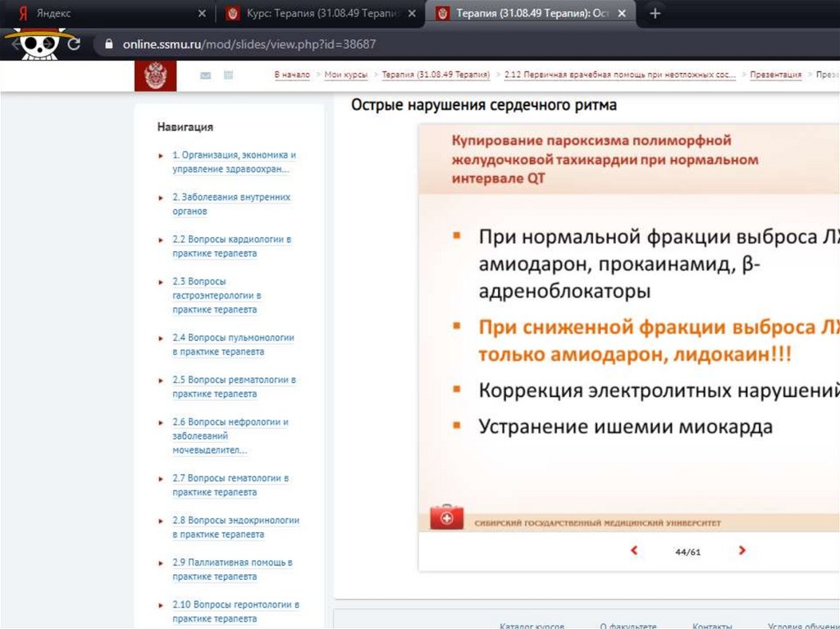Image resolution: width=840 pixels, height=629 pixels.
Task: Open 2.4 Вопросы пульмонологии link
Action: tap(233, 344)
